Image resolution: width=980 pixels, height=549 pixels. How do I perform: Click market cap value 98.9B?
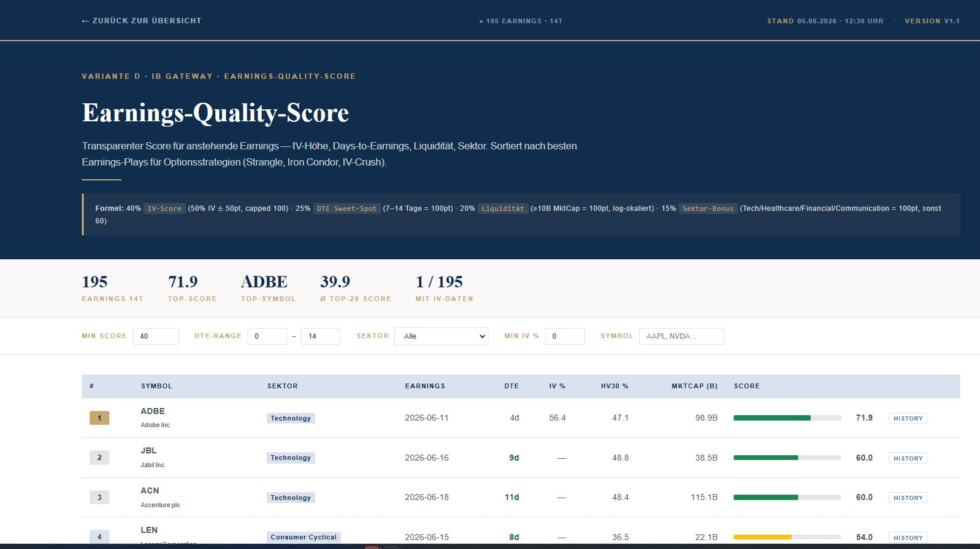tap(706, 418)
